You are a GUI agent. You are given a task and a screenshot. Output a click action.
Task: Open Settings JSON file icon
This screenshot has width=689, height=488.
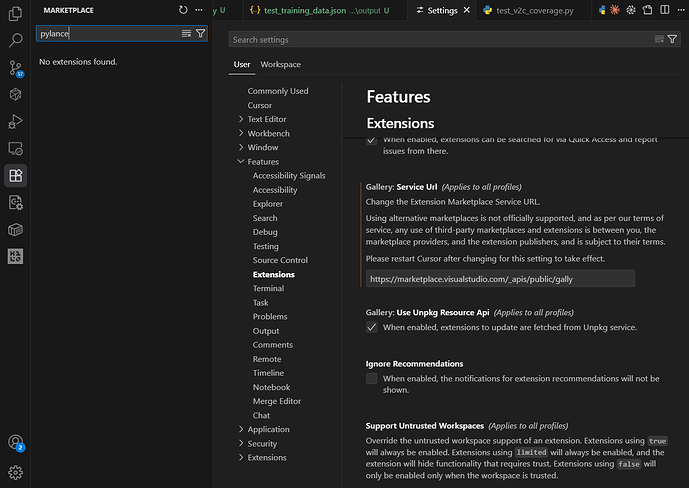647,10
